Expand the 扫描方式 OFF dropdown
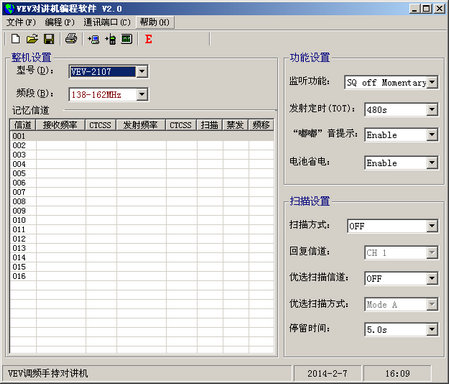The image size is (449, 384). (x=432, y=226)
